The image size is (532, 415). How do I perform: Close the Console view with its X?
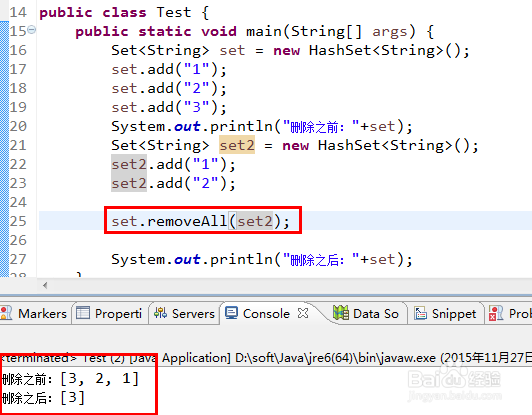click(303, 313)
